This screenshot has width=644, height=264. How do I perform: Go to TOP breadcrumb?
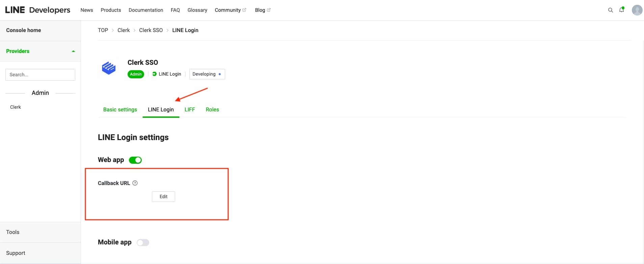point(103,30)
